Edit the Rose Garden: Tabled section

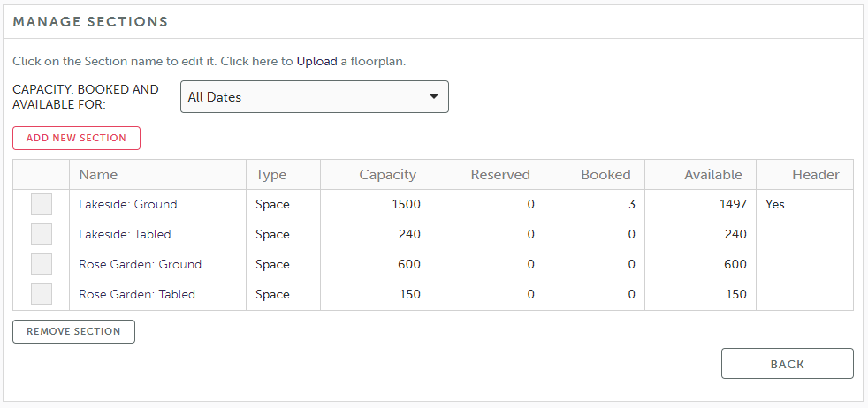point(137,294)
